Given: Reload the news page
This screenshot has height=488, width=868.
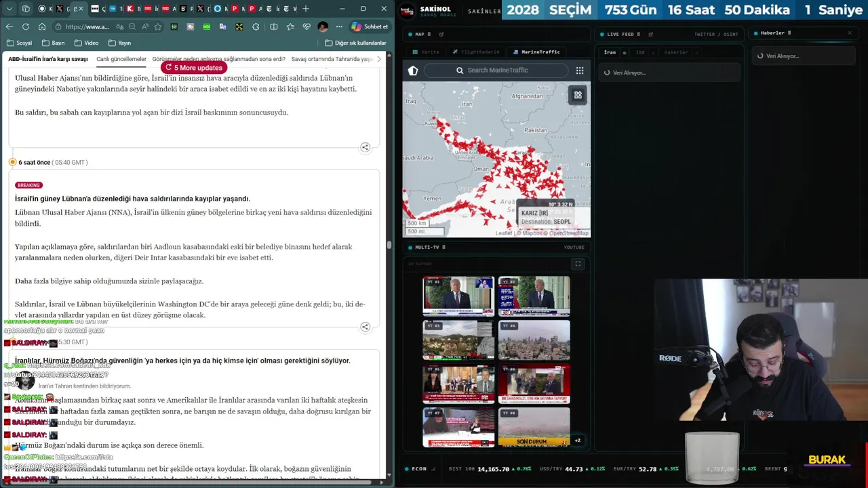Looking at the screenshot, I should tap(26, 26).
